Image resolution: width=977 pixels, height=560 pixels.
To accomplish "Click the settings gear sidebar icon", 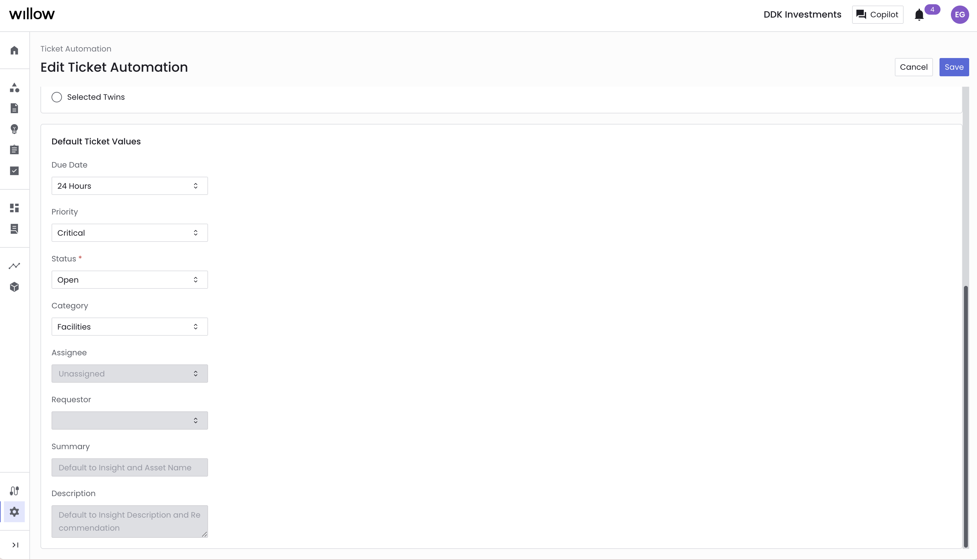I will 14,512.
